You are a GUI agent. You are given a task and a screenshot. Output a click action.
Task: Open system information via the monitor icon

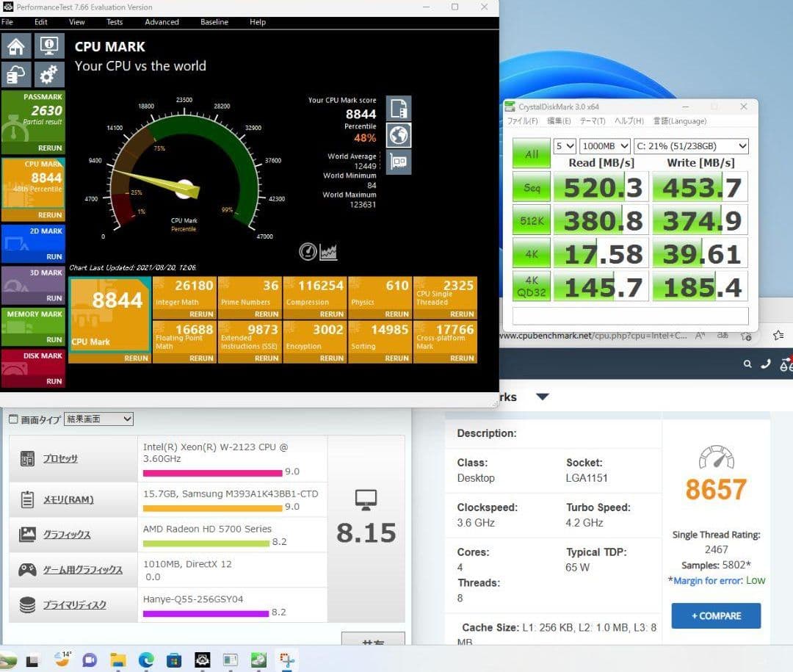coord(48,46)
